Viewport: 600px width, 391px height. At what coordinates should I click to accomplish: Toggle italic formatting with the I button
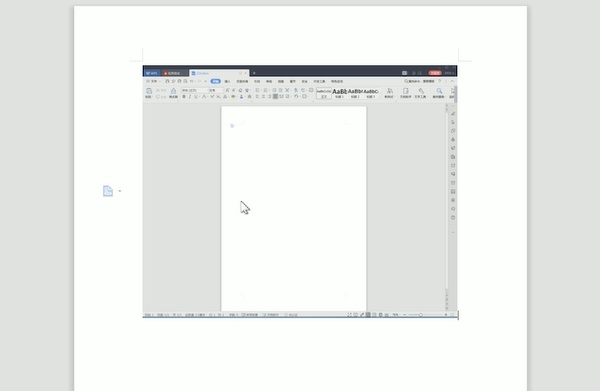(x=190, y=97)
